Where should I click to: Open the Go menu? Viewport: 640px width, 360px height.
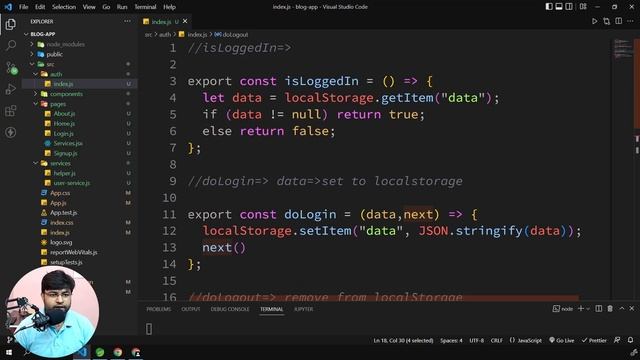(x=106, y=7)
